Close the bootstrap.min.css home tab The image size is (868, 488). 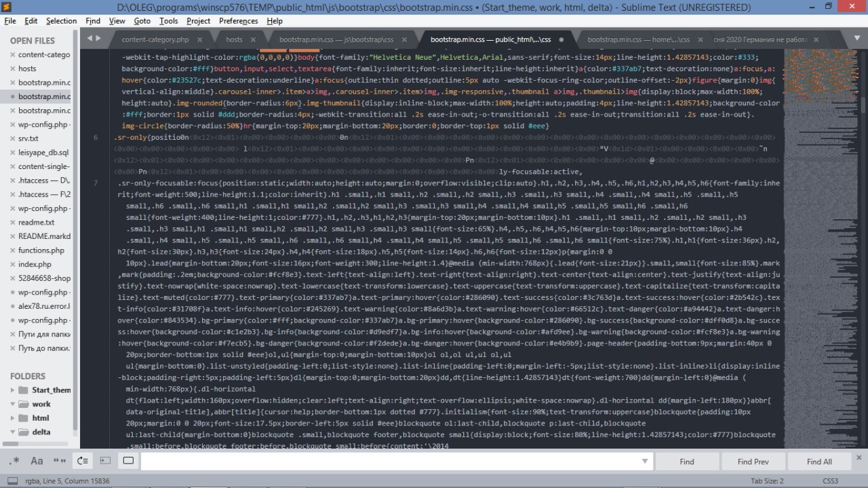(702, 39)
